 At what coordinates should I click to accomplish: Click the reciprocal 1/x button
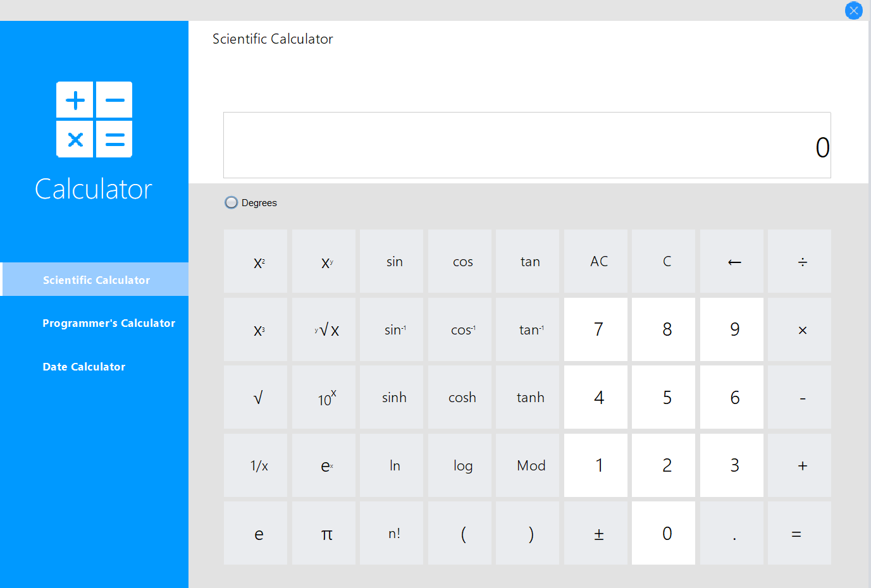(x=256, y=465)
